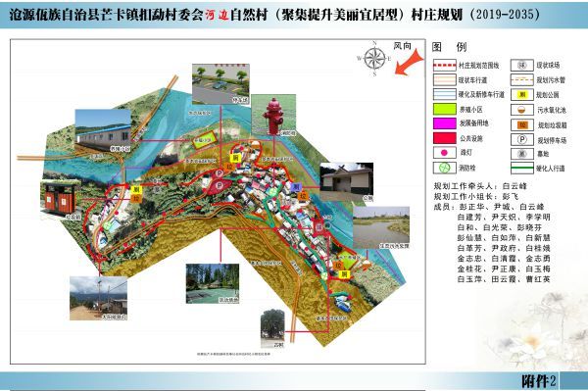The image size is (588, 391).
Task: Select the sewage oxidation pond legend icon
Action: [x=522, y=110]
